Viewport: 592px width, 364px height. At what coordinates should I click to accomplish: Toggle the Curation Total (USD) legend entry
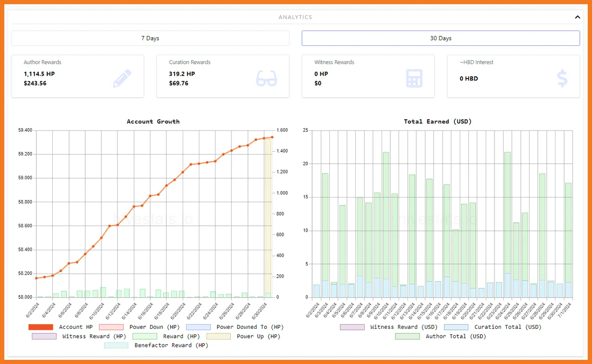pyautogui.click(x=493, y=327)
